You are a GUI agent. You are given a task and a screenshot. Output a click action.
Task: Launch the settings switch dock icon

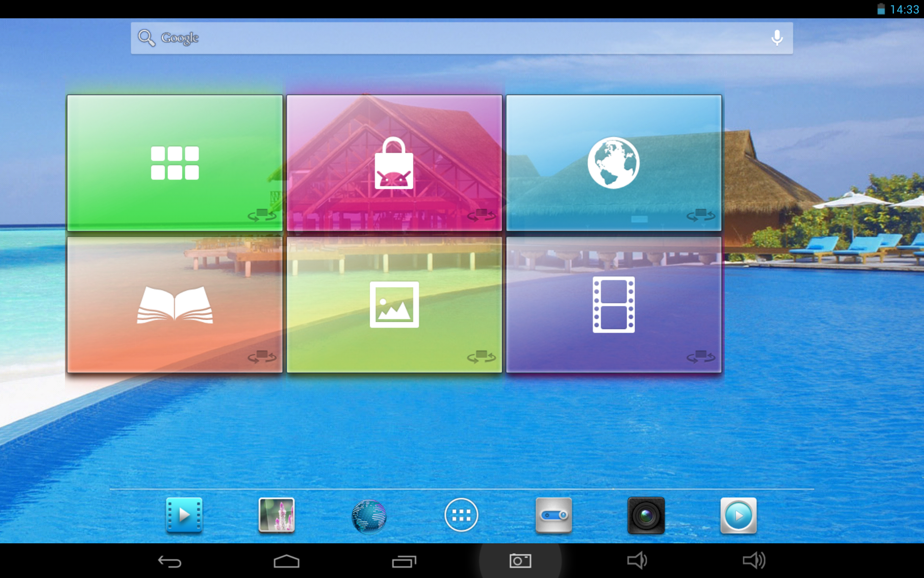click(554, 515)
